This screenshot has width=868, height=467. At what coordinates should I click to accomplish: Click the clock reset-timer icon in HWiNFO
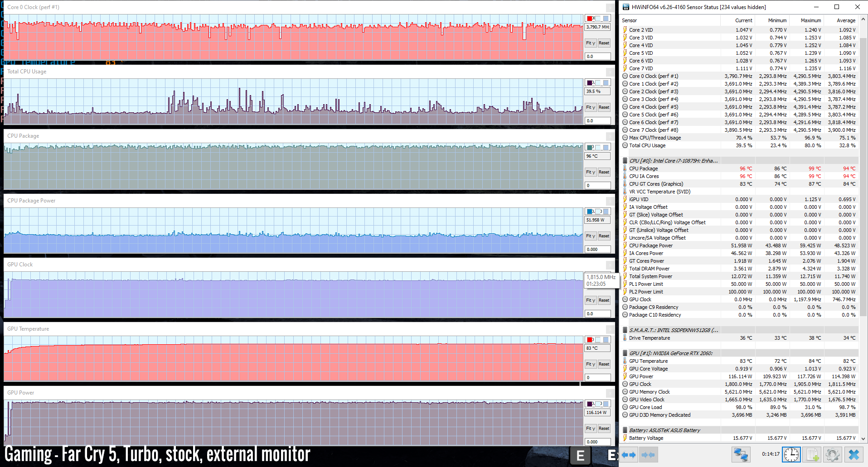tap(791, 455)
